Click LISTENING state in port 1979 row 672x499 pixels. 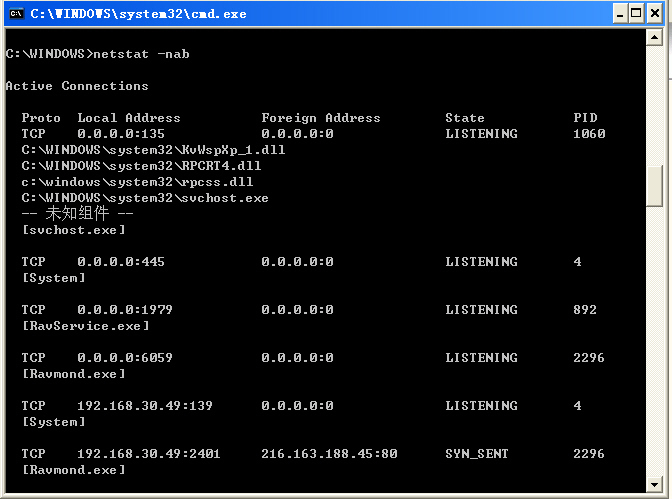click(482, 310)
